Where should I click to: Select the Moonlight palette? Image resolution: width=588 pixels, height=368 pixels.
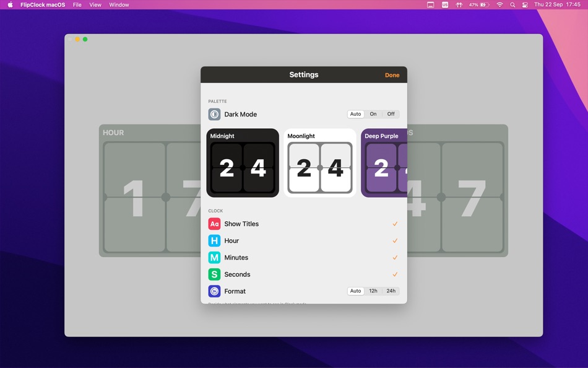click(320, 163)
